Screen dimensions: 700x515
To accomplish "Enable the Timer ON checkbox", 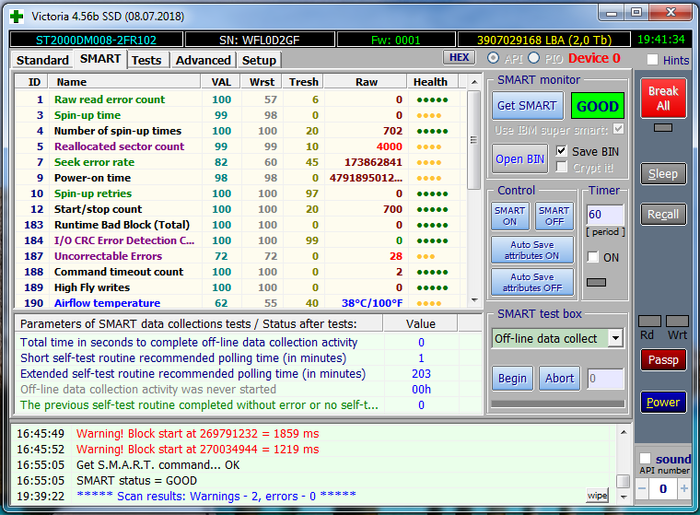I will pos(593,257).
